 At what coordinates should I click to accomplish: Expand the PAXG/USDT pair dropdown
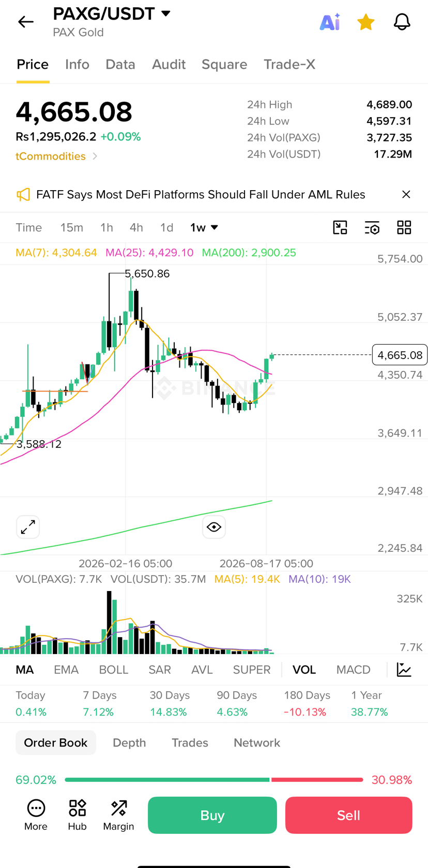point(166,13)
